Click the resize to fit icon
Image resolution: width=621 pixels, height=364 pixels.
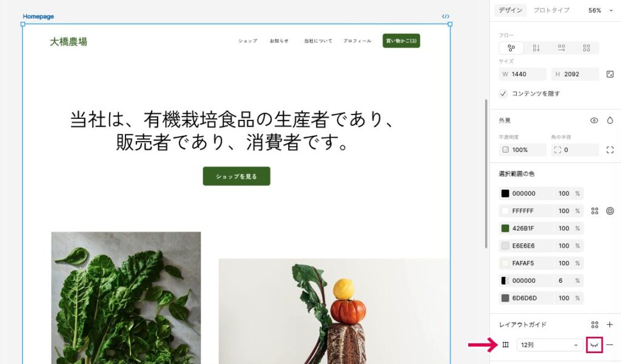(610, 74)
